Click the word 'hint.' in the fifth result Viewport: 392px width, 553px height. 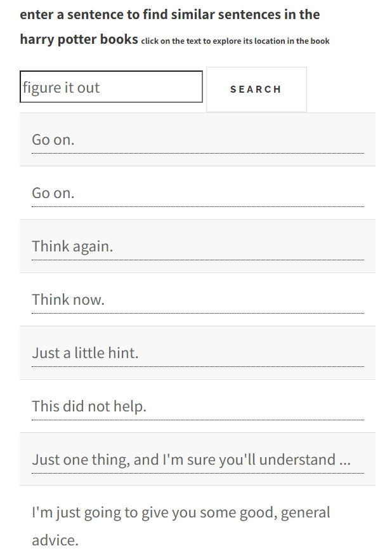[122, 353]
